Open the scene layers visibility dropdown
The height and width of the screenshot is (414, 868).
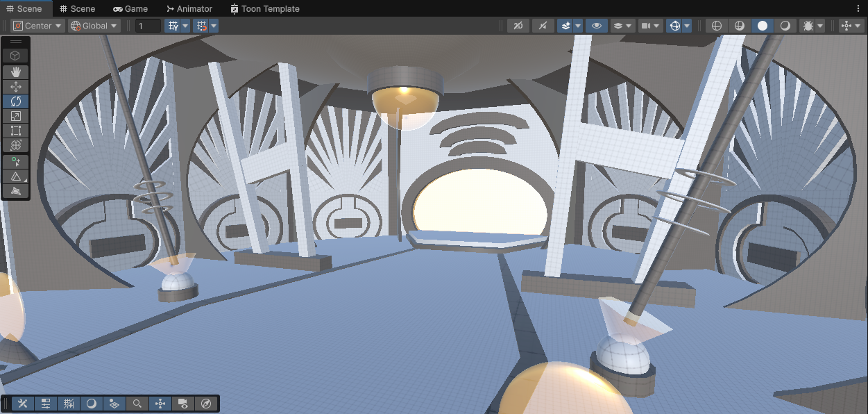pos(622,26)
